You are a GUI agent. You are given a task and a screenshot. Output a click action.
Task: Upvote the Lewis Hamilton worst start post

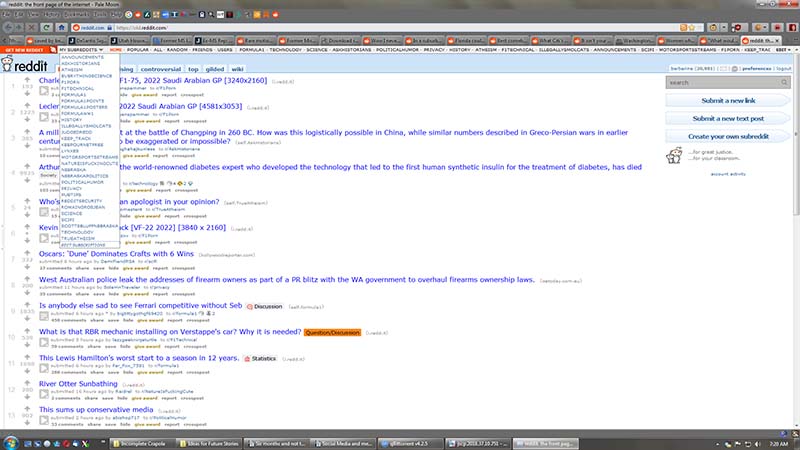pos(27,357)
